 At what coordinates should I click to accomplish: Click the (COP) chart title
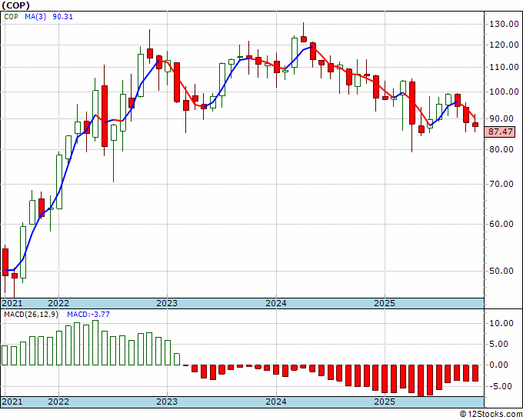point(15,5)
